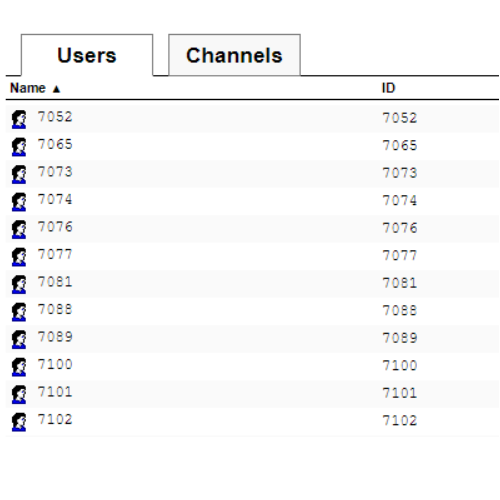Select user name 7052
The image size is (500, 500).
click(x=55, y=117)
